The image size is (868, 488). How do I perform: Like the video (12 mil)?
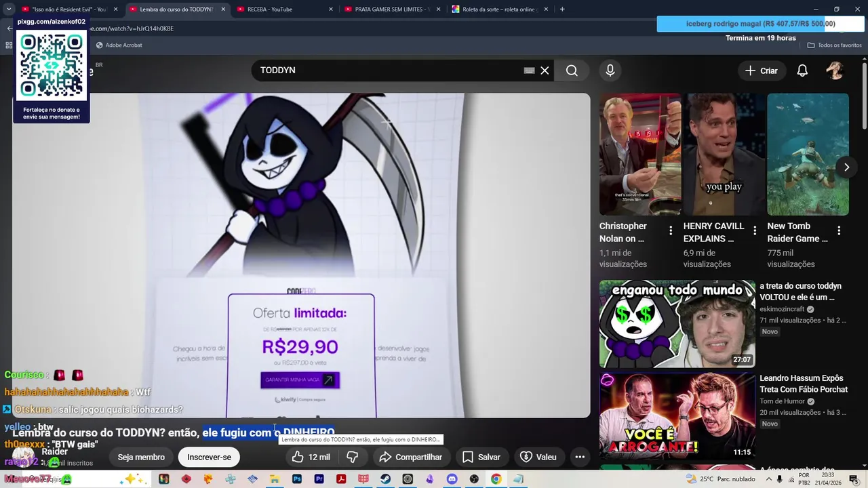tap(311, 457)
